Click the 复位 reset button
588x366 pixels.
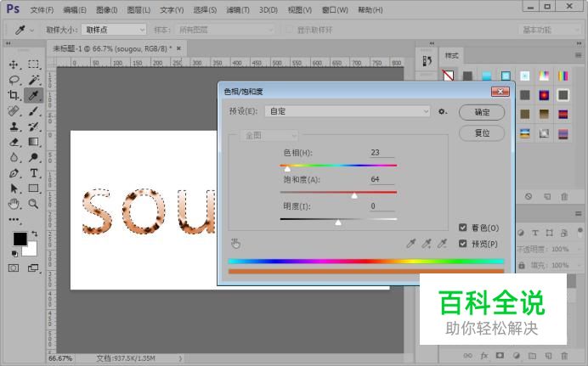point(482,133)
